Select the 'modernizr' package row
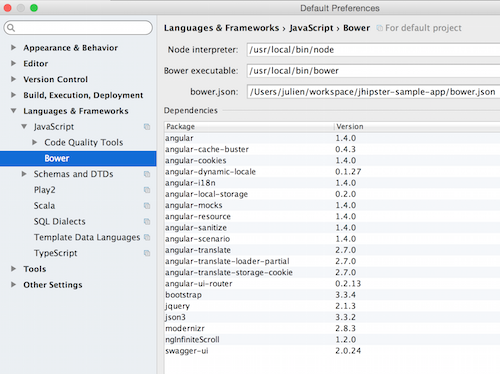Viewport: 500px width, 374px height. 332,328
